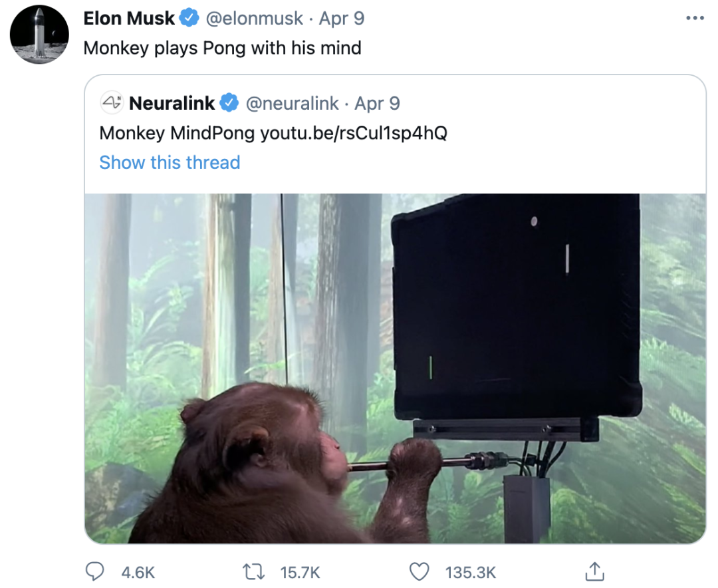This screenshot has width=718, height=588.
Task: Expand the quoted thread via Show this thread
Action: tap(170, 162)
